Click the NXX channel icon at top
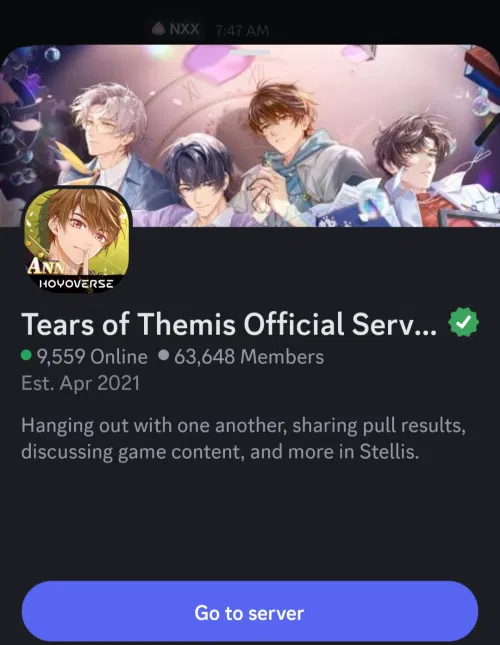Viewport: 500px width, 645px height. (158, 29)
